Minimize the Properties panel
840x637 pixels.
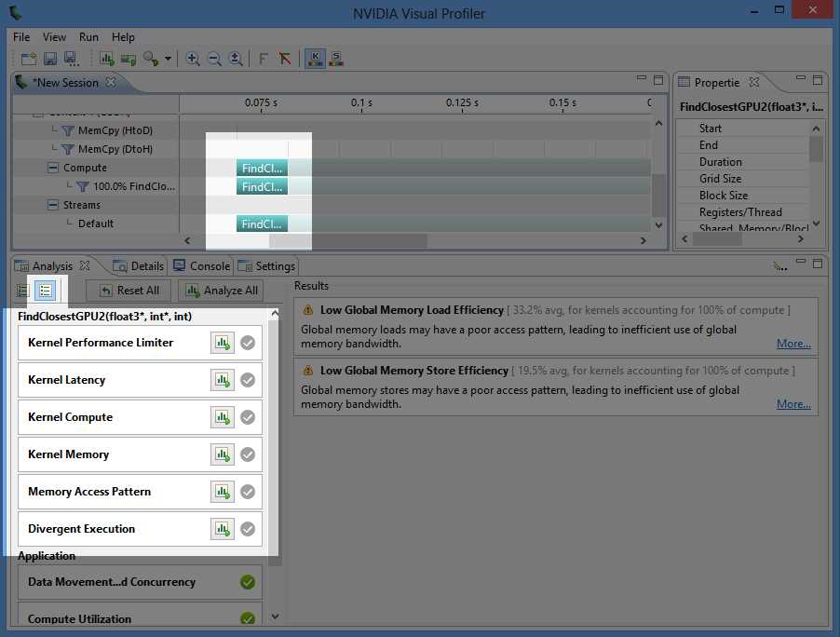pos(800,78)
